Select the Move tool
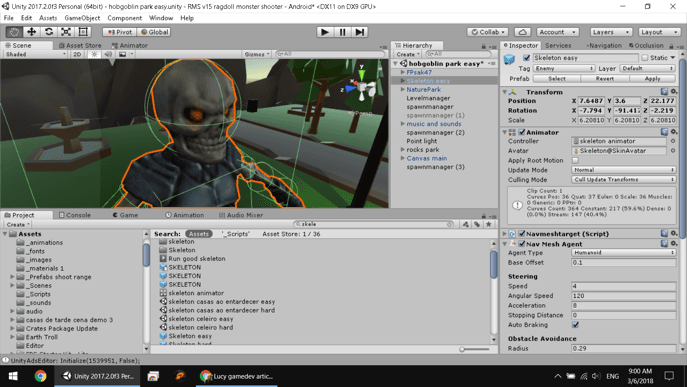687x387 pixels. (x=32, y=32)
